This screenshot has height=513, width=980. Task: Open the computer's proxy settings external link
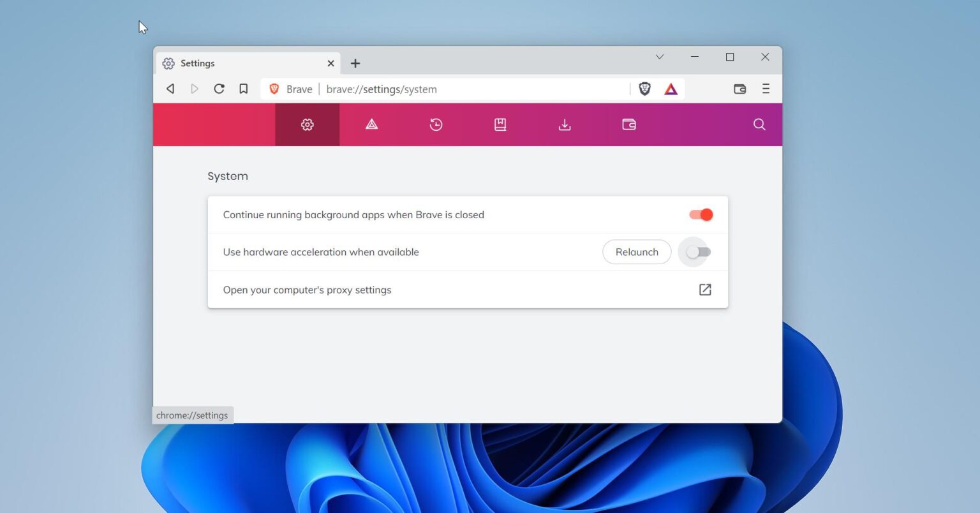point(704,290)
